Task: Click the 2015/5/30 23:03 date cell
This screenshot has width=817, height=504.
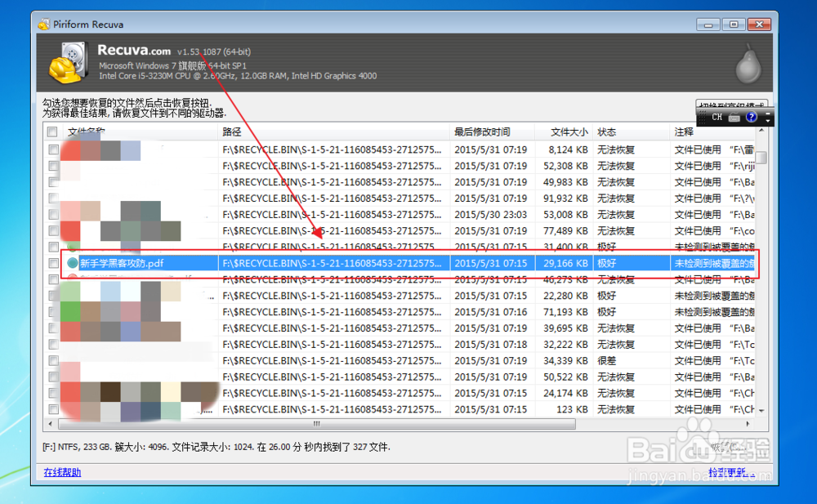Action: coord(490,215)
